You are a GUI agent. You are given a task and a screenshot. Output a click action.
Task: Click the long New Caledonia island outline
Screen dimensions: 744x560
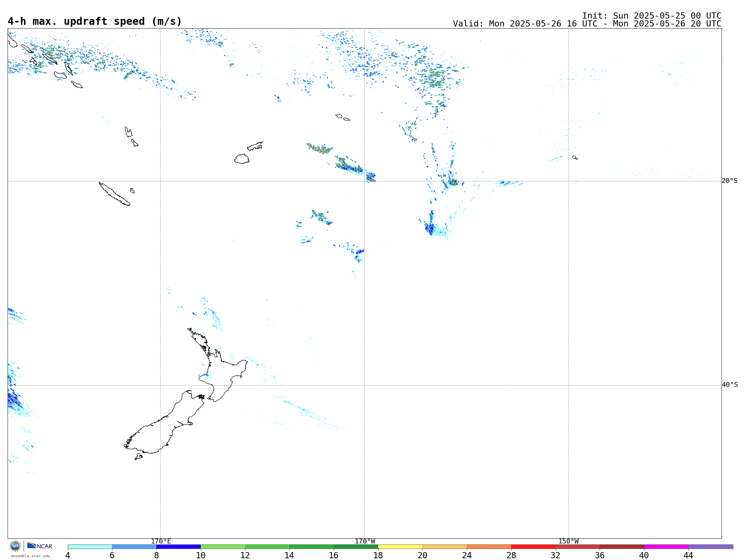pyautogui.click(x=114, y=194)
